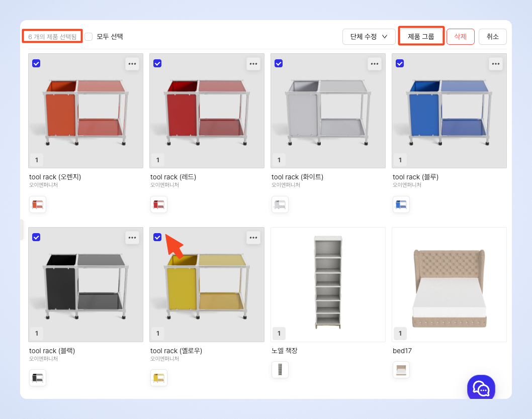This screenshot has height=419, width=532.
Task: Uncheck the tool rack (옐로우) checkbox
Action: coord(157,237)
